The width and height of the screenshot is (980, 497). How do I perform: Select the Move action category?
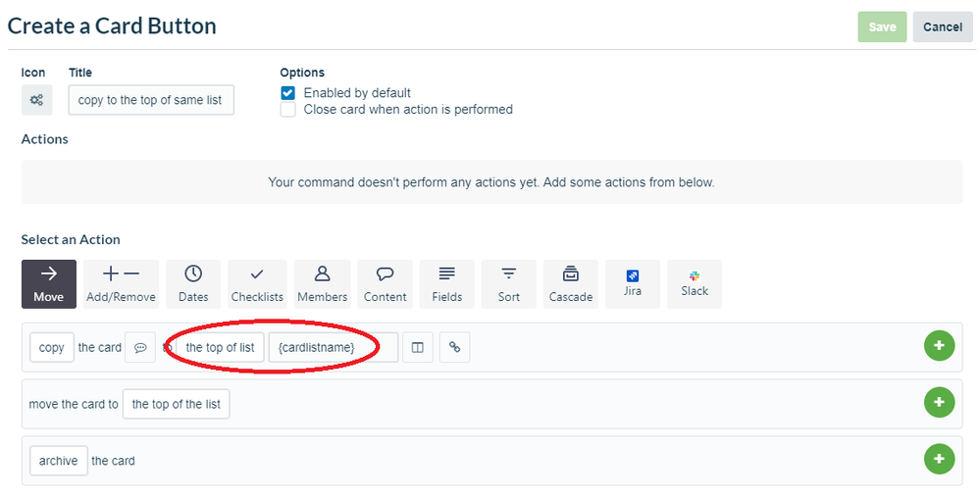(x=49, y=284)
